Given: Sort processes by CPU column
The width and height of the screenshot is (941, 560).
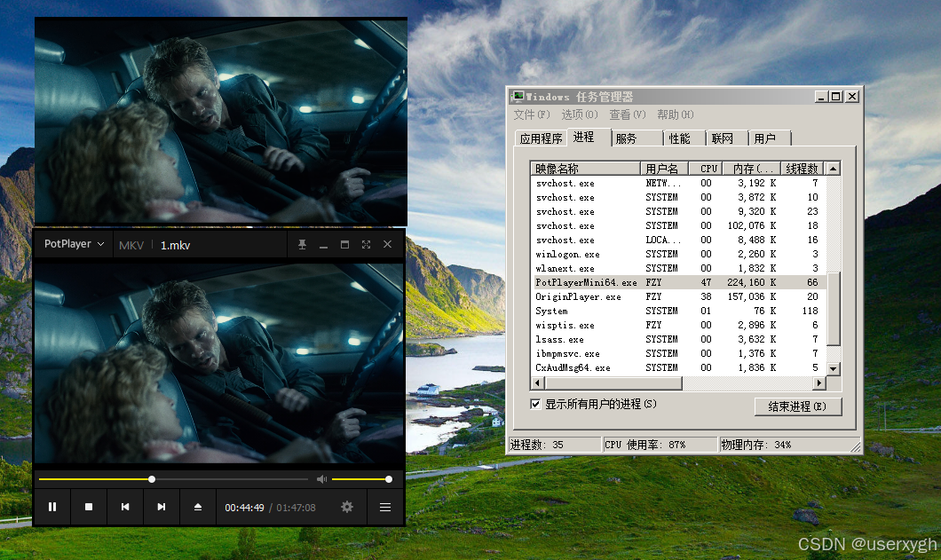Looking at the screenshot, I should pos(706,169).
